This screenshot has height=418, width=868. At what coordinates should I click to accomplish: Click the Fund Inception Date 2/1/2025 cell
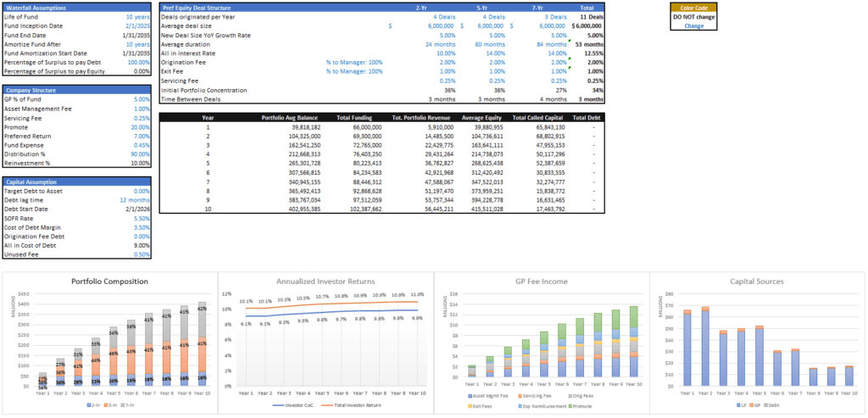(138, 26)
